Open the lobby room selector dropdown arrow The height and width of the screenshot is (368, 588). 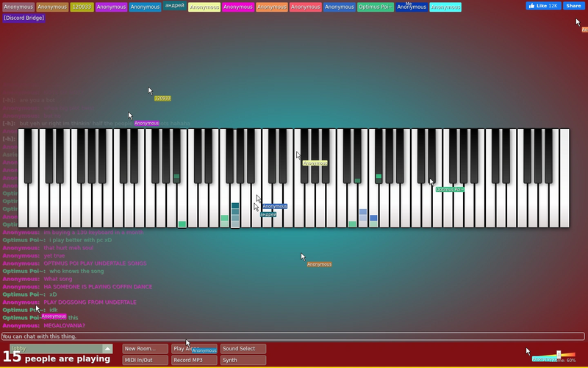coord(107,348)
